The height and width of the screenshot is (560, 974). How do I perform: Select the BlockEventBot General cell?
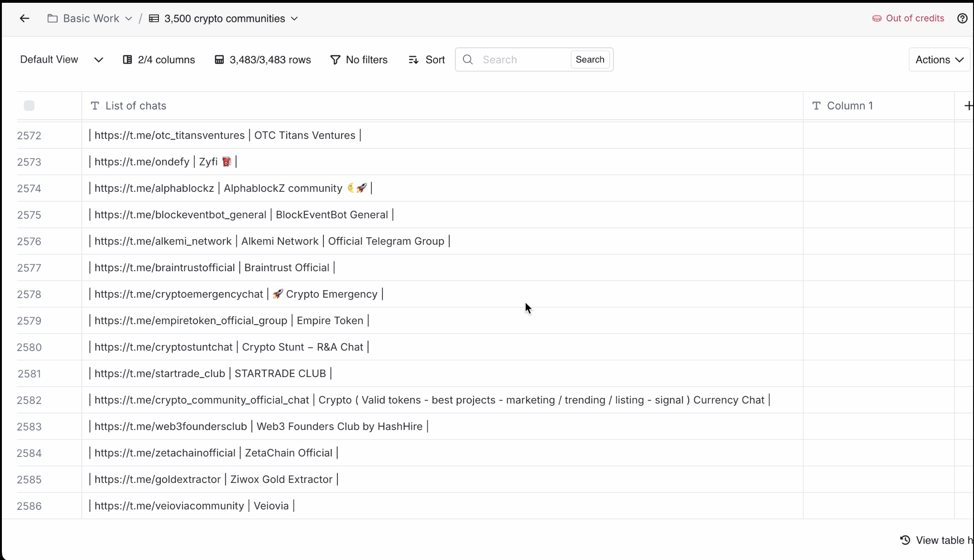[x=442, y=215]
